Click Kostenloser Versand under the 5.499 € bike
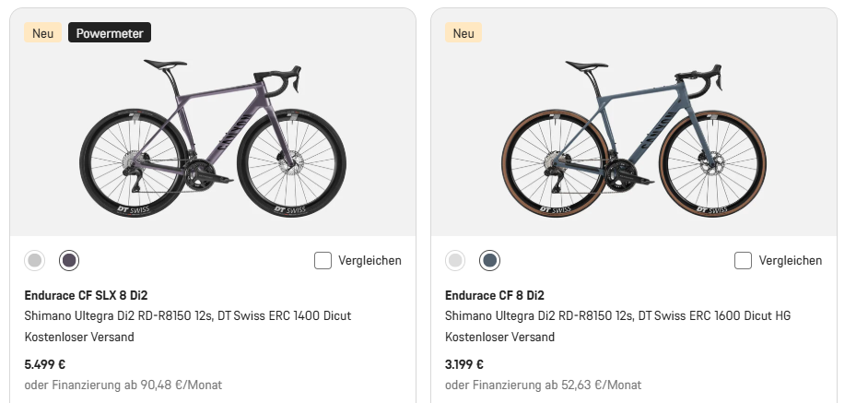This screenshot has width=868, height=403. 78,337
